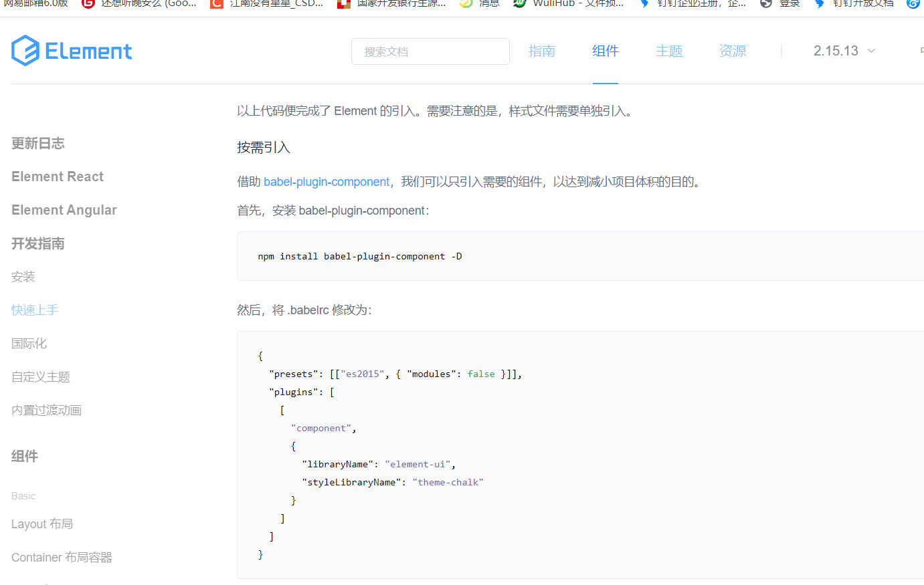Click the WuliHub 文件预览 bookmark icon
Image resolution: width=924 pixels, height=585 pixels.
click(521, 5)
